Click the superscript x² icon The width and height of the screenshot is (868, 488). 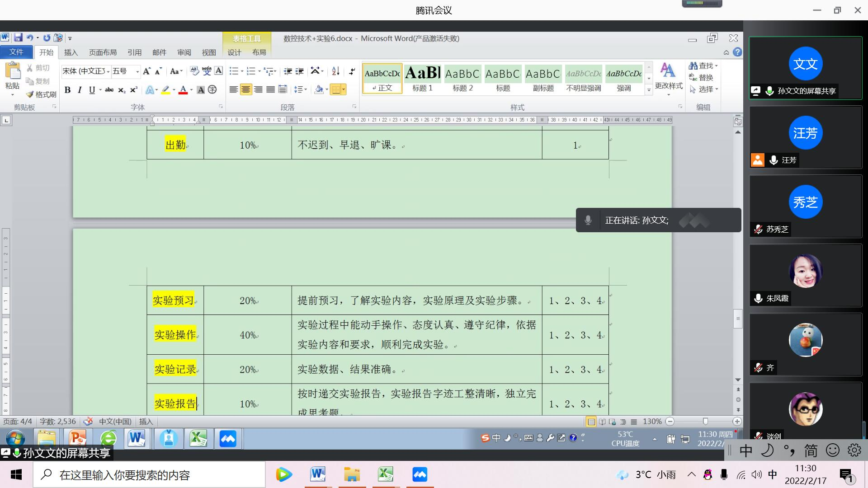coord(134,90)
